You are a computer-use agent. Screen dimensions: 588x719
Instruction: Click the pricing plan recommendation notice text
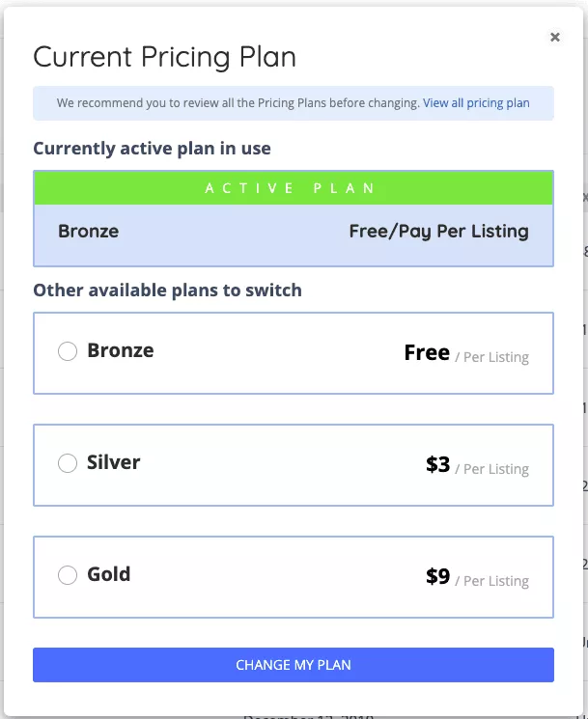[238, 103]
